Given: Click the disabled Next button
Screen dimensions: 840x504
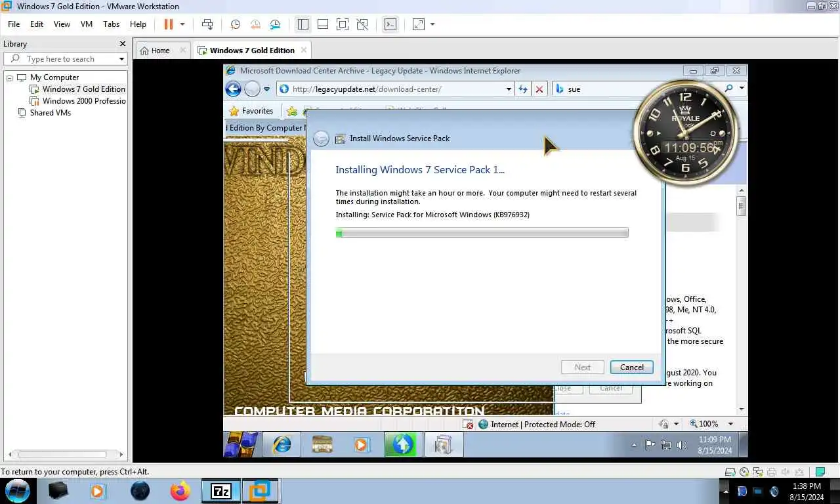Looking at the screenshot, I should (x=583, y=367).
